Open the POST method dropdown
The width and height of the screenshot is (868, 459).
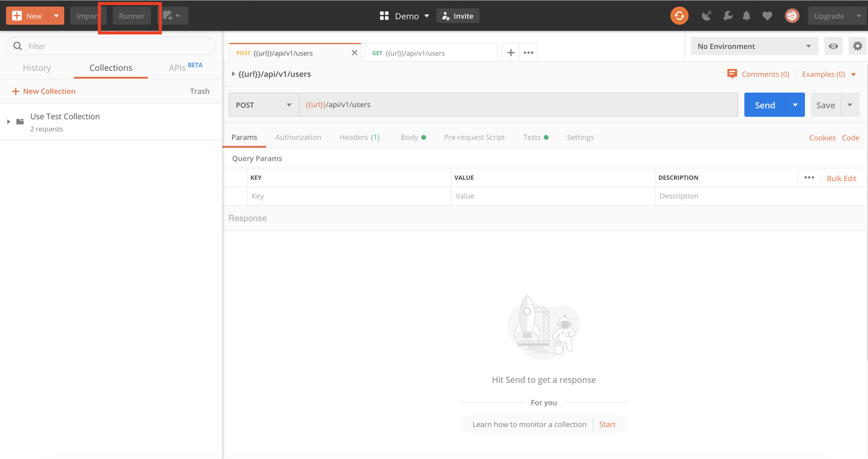tap(264, 105)
